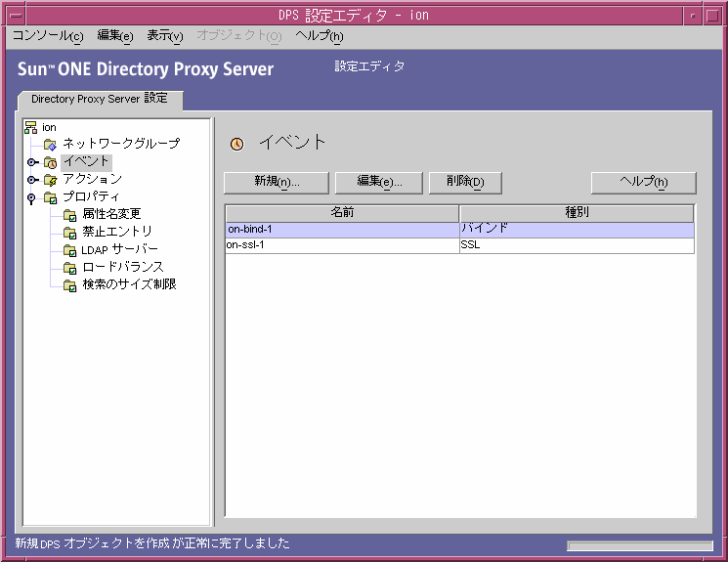728x562 pixels.
Task: Select 属性名変更 in the tree
Action: tap(111, 214)
